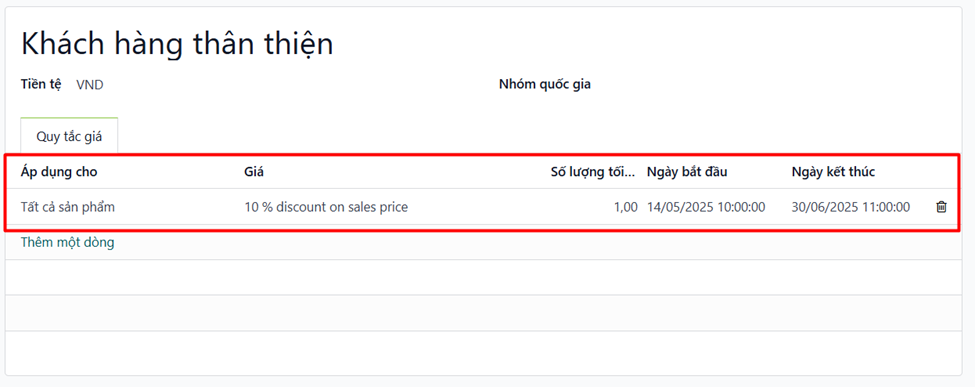The width and height of the screenshot is (975, 387).
Task: Open the Tất cả sản phẩm cell
Action: click(x=68, y=207)
